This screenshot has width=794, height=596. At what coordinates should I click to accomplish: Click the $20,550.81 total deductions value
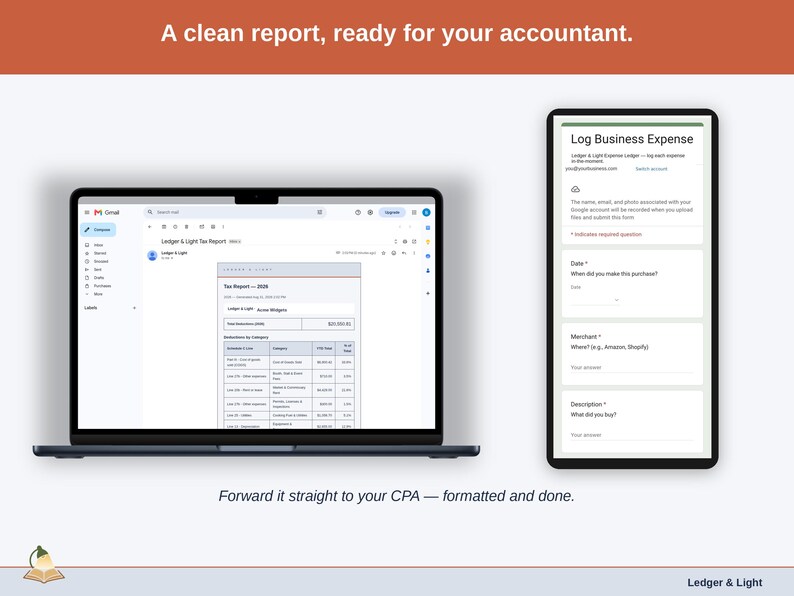(x=339, y=324)
